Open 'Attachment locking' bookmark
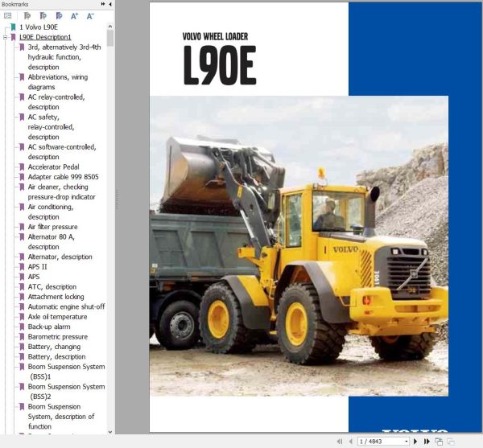The height and width of the screenshot is (448, 483). point(56,297)
